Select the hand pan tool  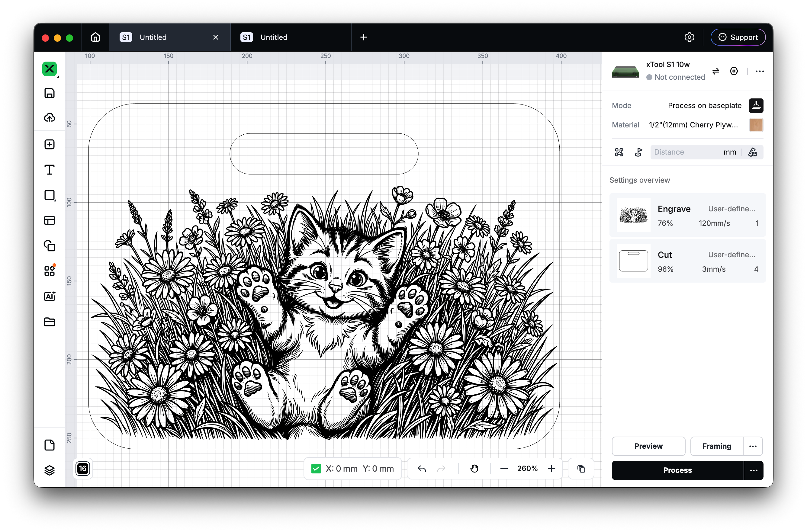coord(474,469)
